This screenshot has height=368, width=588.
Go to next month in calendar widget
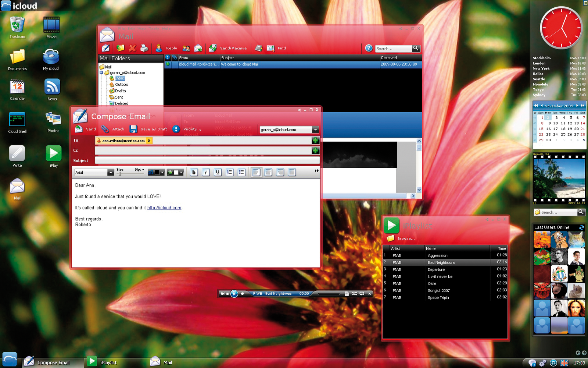[577, 106]
